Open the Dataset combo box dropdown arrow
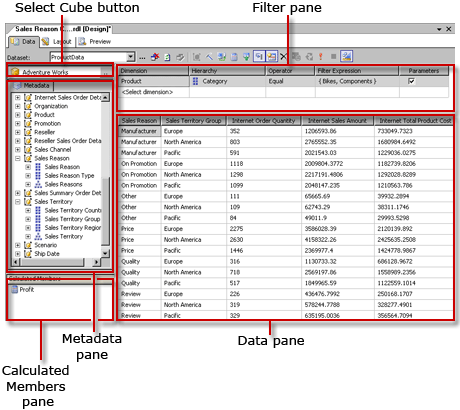 pyautogui.click(x=131, y=57)
